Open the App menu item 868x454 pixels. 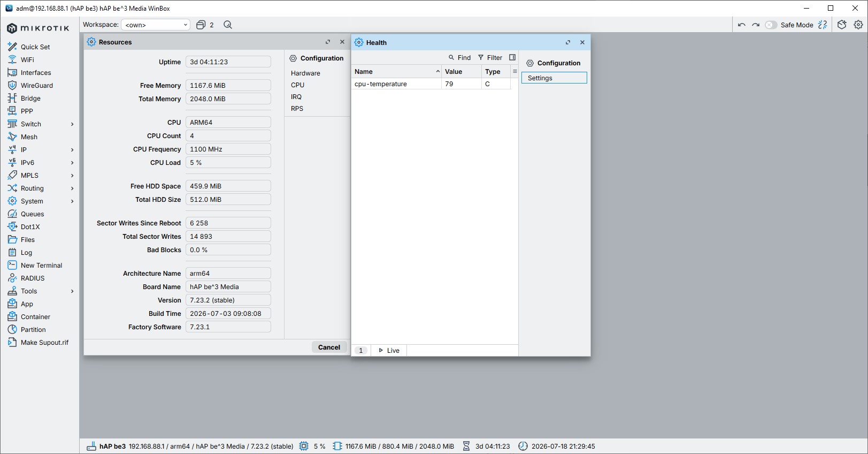click(27, 304)
